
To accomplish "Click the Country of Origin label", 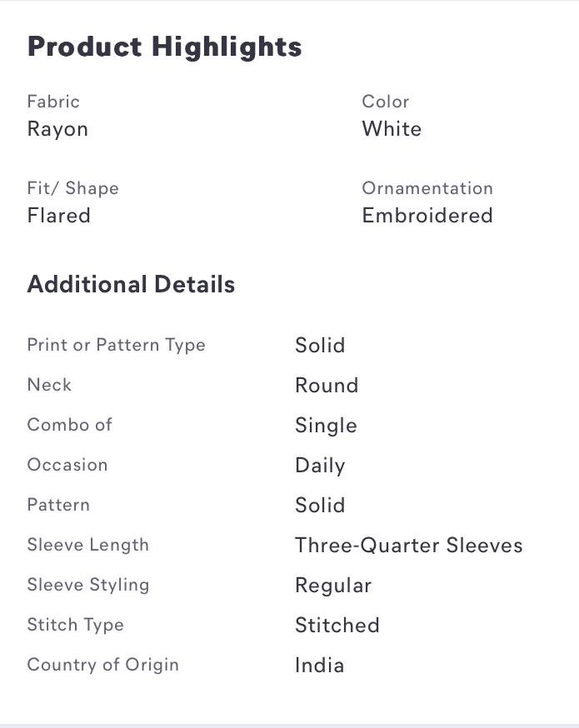I will point(102,665).
